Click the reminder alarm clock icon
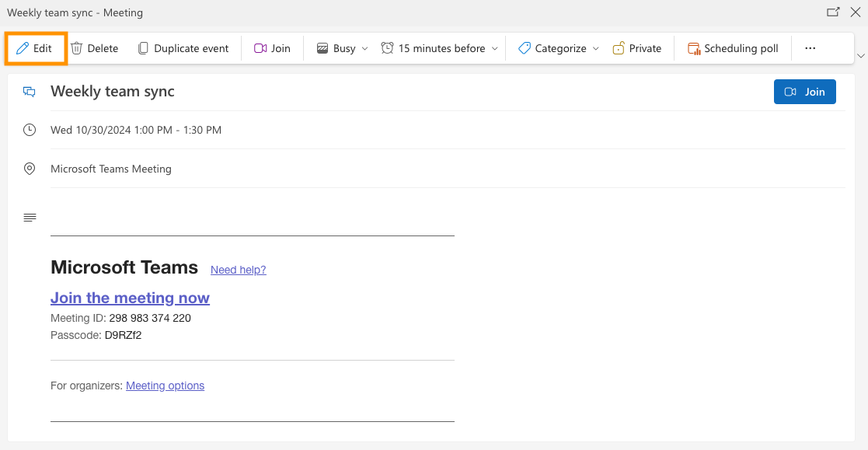Viewport: 868px width, 450px height. [x=387, y=48]
